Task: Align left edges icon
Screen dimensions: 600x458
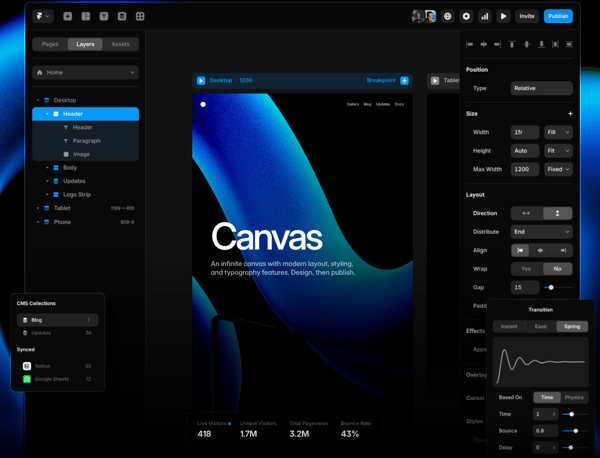Action: click(470, 44)
